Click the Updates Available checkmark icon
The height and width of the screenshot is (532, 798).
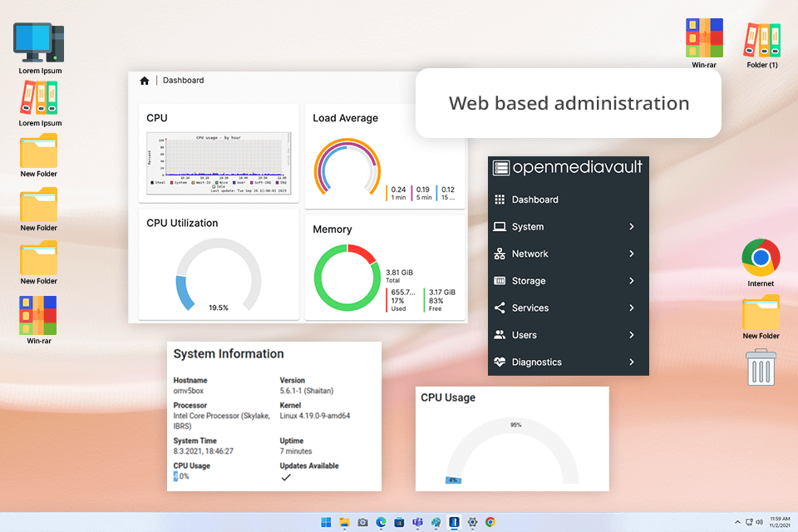coord(286,477)
